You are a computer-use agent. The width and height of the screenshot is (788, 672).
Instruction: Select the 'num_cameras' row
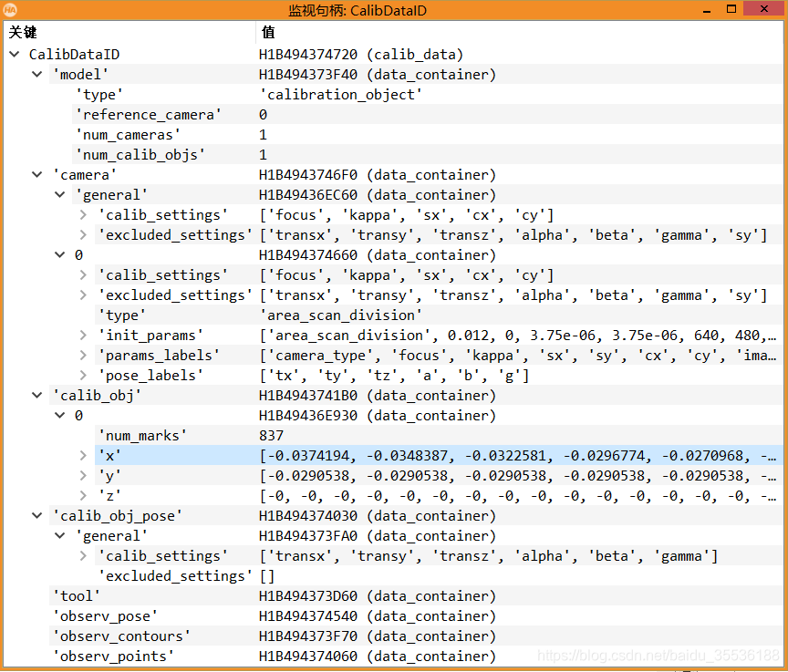tap(427, 135)
